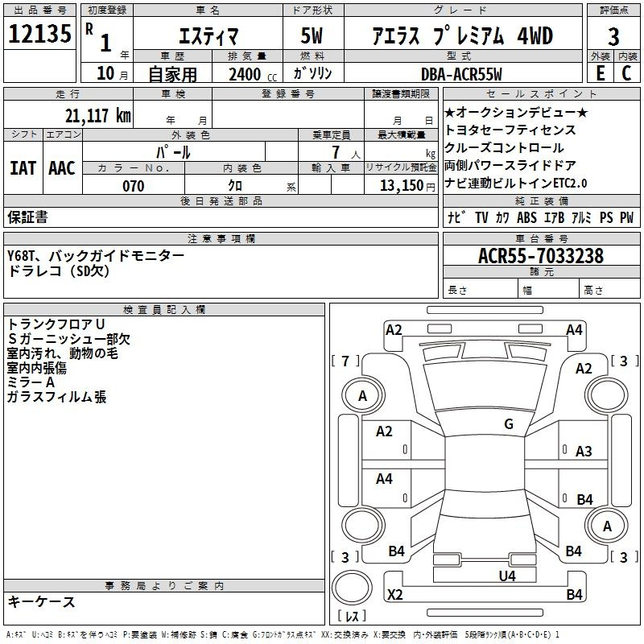Click the セールスポイント header
This screenshot has width=644, height=644.
(x=541, y=93)
